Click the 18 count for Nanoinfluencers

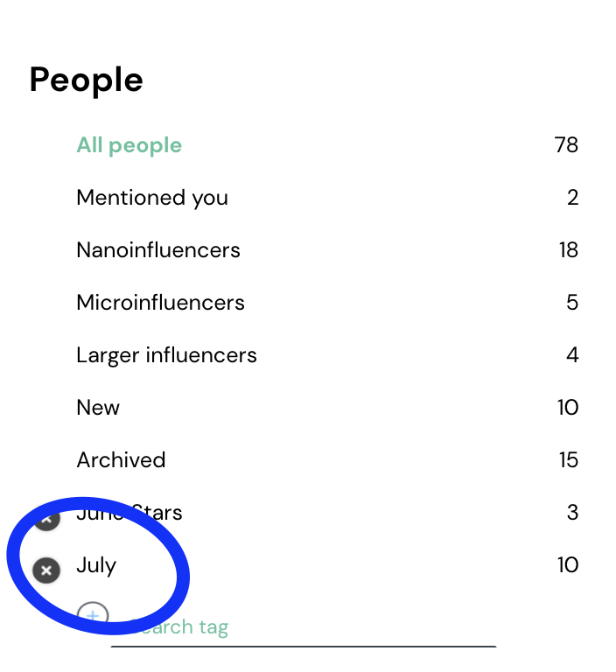point(569,250)
